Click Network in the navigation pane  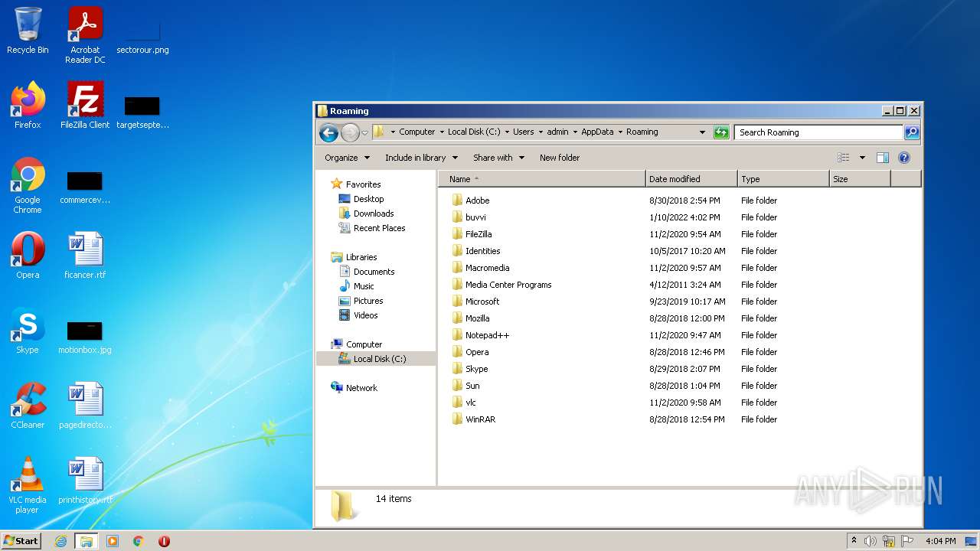(x=361, y=388)
